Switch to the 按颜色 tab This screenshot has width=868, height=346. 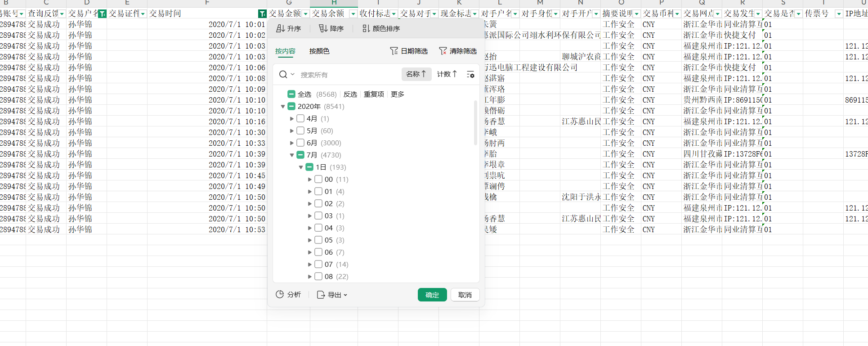point(319,51)
